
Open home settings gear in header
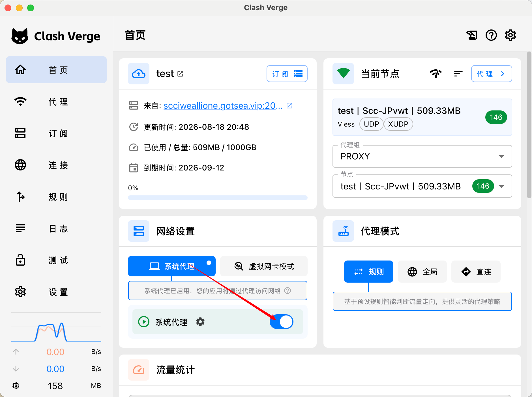pos(510,35)
